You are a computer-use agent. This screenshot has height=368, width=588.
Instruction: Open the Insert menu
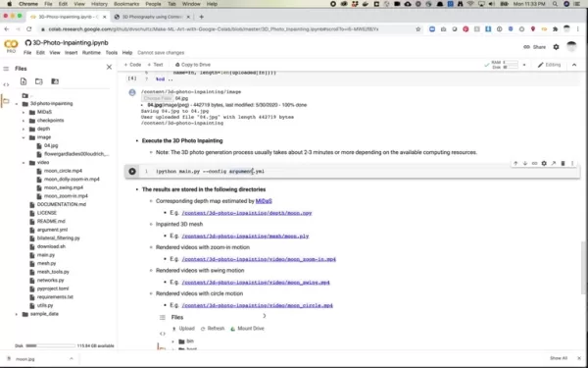(x=71, y=53)
